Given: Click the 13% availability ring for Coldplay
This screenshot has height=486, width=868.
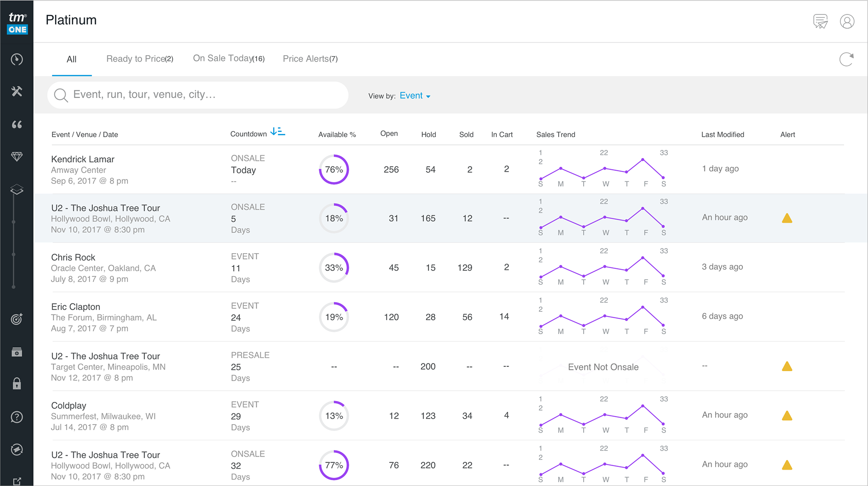Looking at the screenshot, I should click(334, 416).
